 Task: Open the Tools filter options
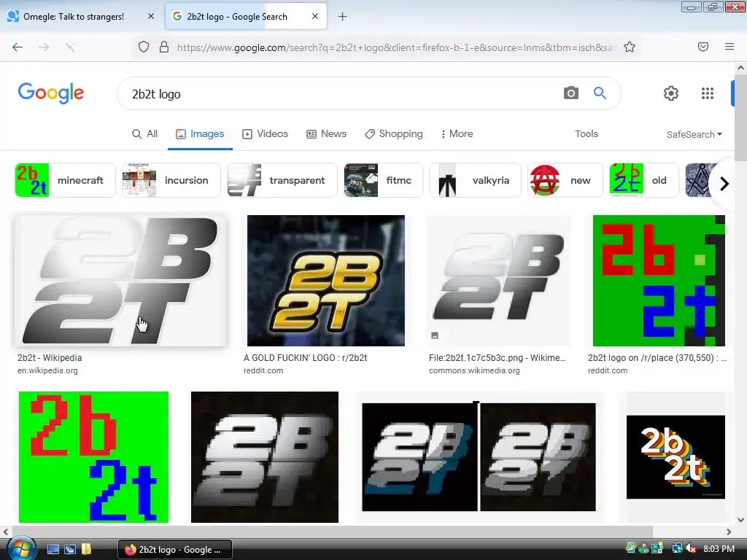[x=586, y=134]
